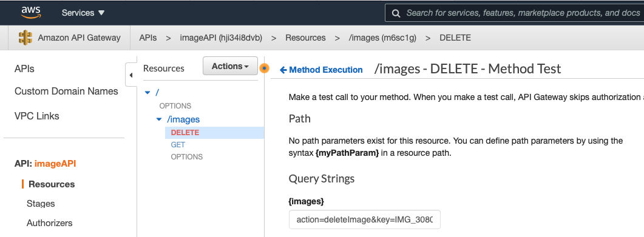Collapse the sidebar with arrow handle
The image size is (644, 237).
131,75
